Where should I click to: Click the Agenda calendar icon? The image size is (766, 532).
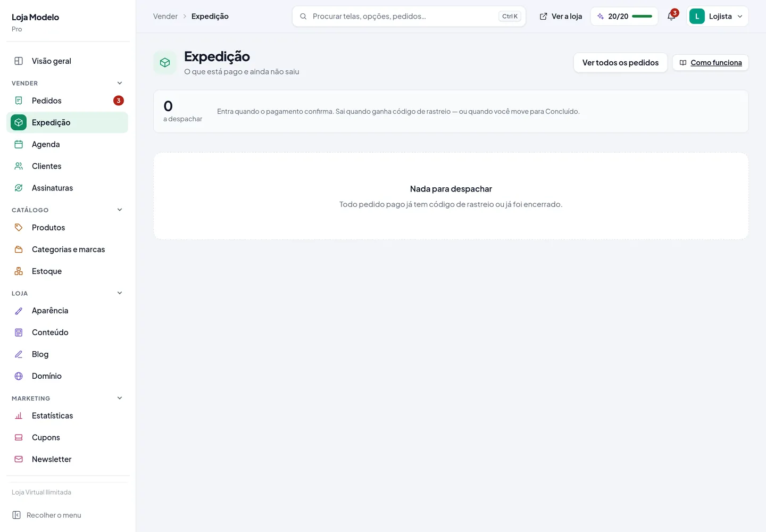[19, 144]
